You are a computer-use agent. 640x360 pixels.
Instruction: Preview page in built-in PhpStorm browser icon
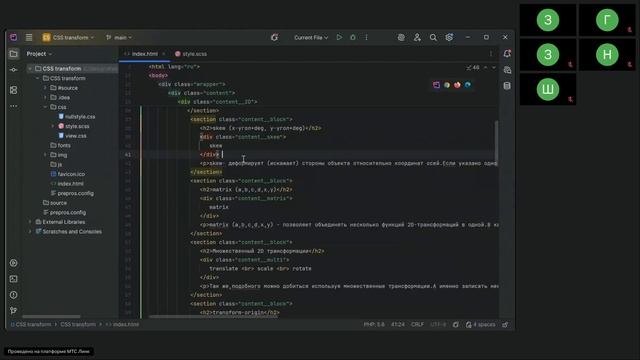pyautogui.click(x=436, y=85)
